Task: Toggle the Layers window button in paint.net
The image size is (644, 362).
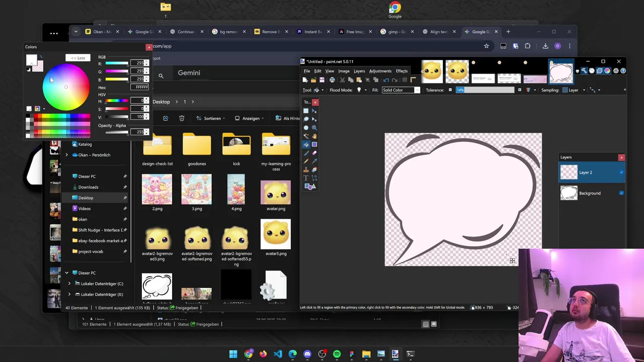Action: (x=600, y=71)
